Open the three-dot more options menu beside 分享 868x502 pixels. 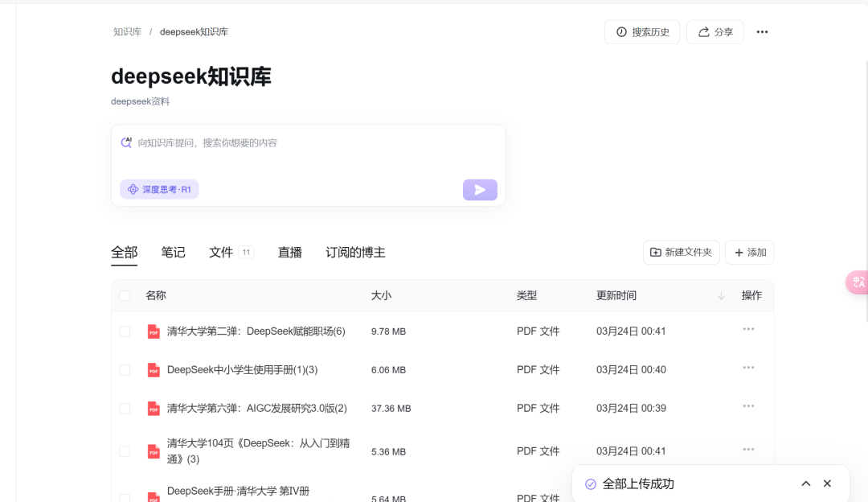pyautogui.click(x=762, y=32)
